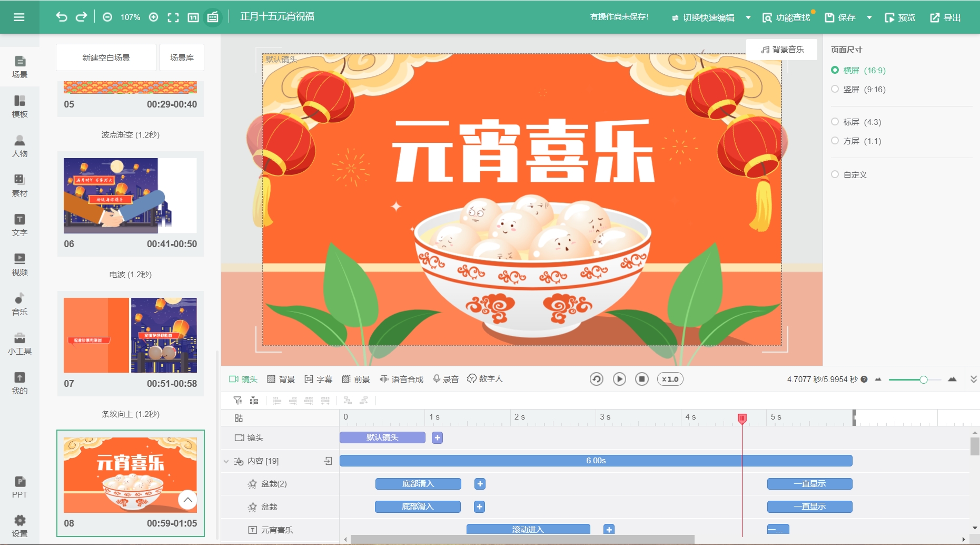Click 导出 to export video
The width and height of the screenshot is (980, 545).
[945, 17]
